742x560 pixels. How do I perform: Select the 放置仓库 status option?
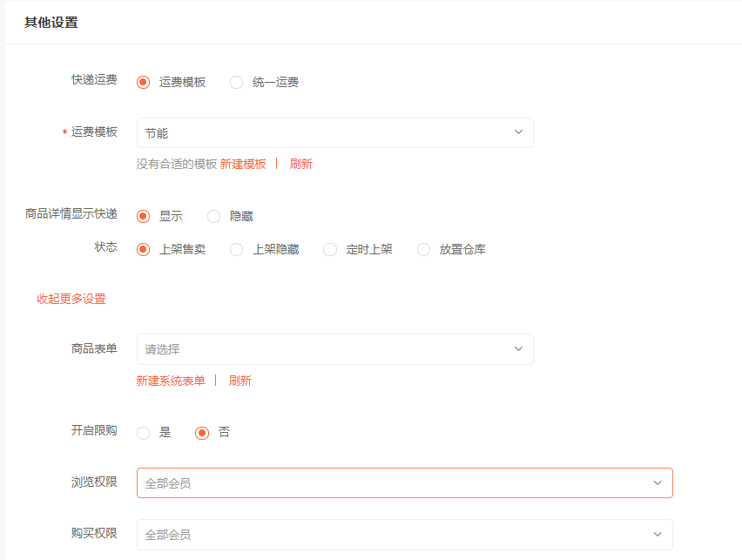click(424, 250)
